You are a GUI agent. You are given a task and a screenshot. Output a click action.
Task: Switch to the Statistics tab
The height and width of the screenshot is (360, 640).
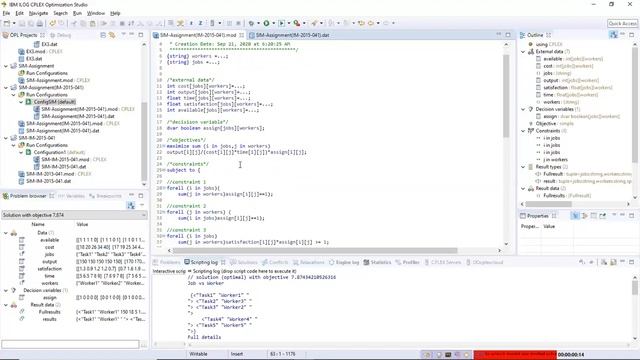tap(378, 262)
